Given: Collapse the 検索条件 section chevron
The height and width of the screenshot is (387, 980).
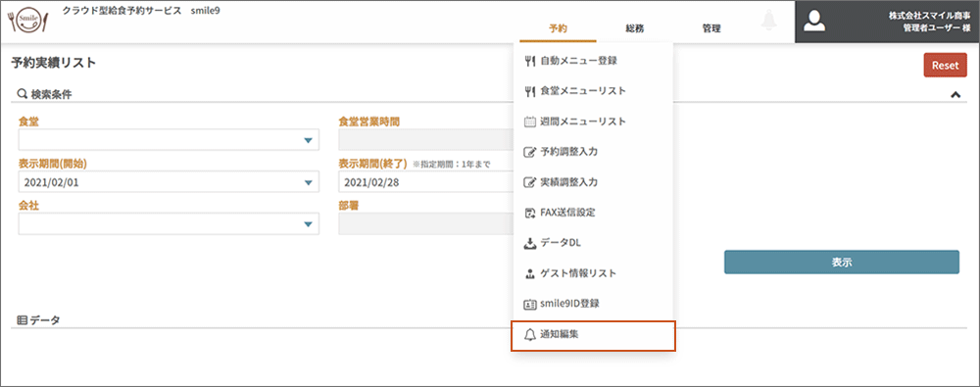Looking at the screenshot, I should click(x=955, y=95).
